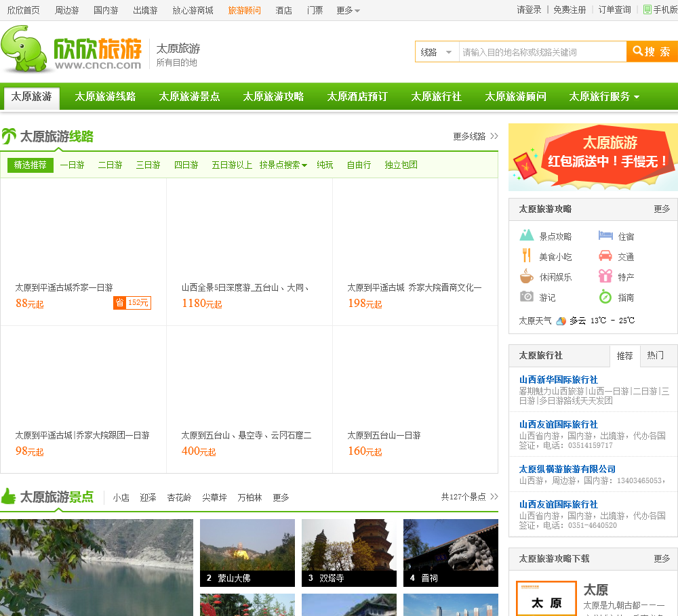Image resolution: width=678 pixels, height=616 pixels.
Task: Click 更多 in the 太原旅游攻略 panel
Action: (662, 209)
